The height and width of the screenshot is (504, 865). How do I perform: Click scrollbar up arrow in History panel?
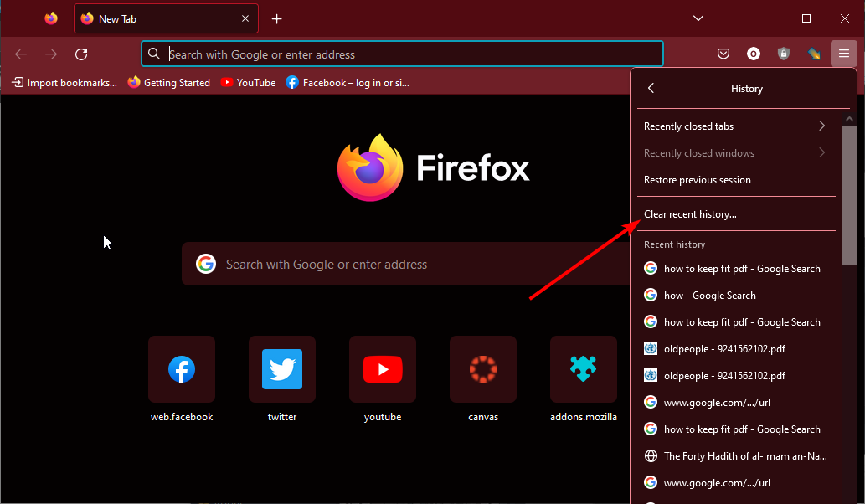click(849, 119)
